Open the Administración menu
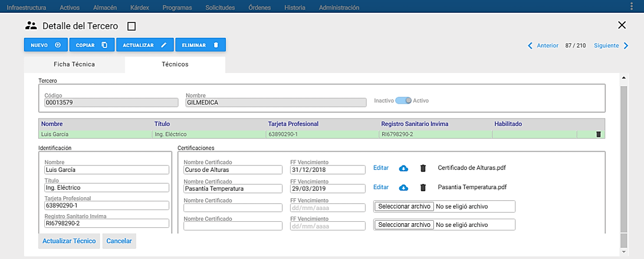 click(x=339, y=8)
